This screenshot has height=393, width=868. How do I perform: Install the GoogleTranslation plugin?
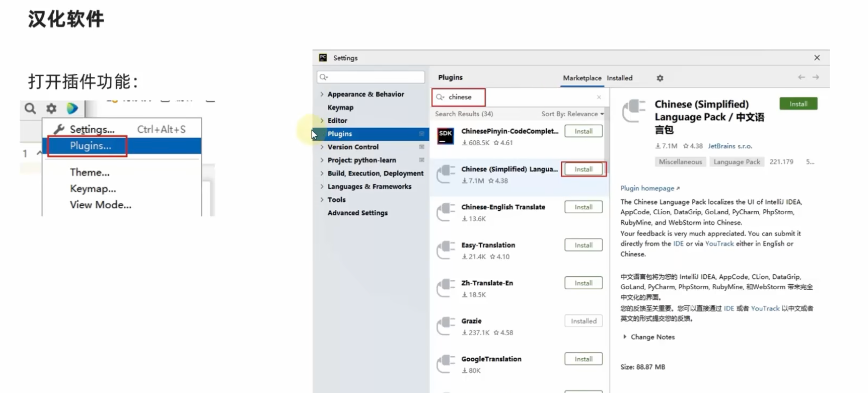[583, 359]
